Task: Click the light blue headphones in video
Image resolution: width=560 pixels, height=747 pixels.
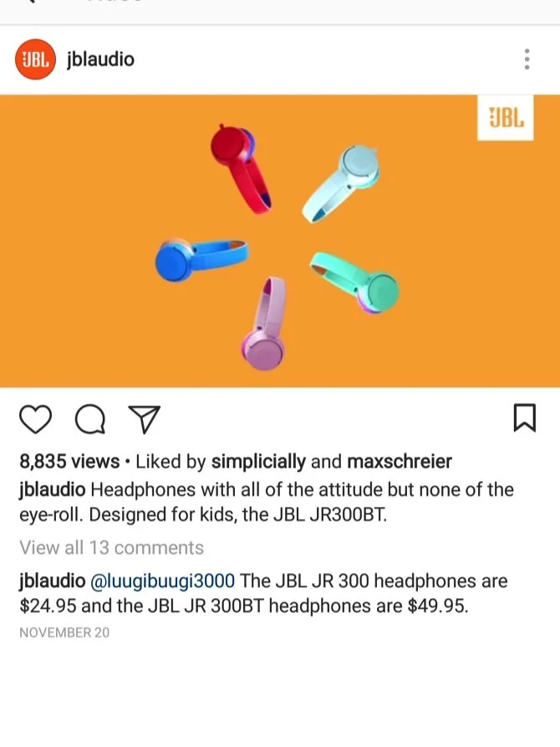Action: pos(341,183)
